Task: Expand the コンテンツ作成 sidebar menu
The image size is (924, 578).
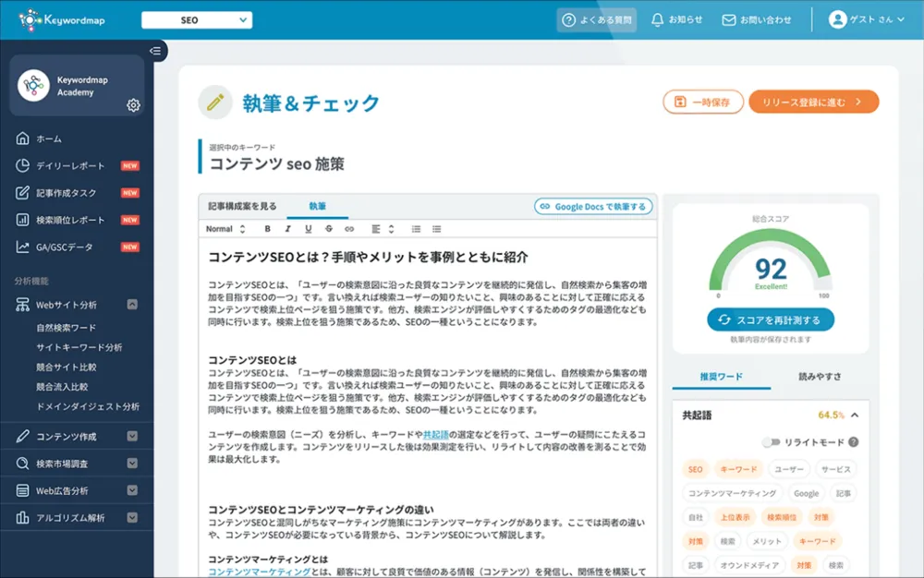Action: [132, 437]
